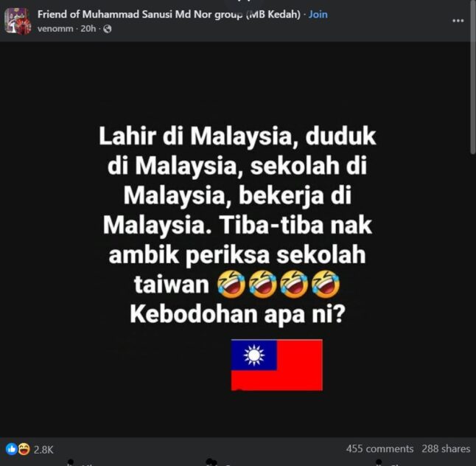Screen dimensions: 476x466
Task: Open the three-dot post options menu
Action: (458, 21)
